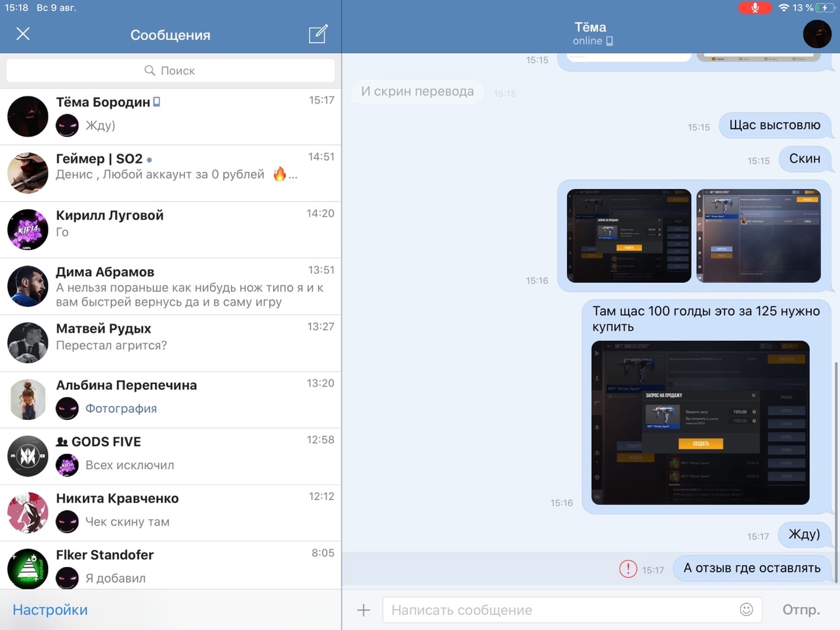Focus the Написать сообщение text field
This screenshot has width=840, height=630.
(561, 610)
